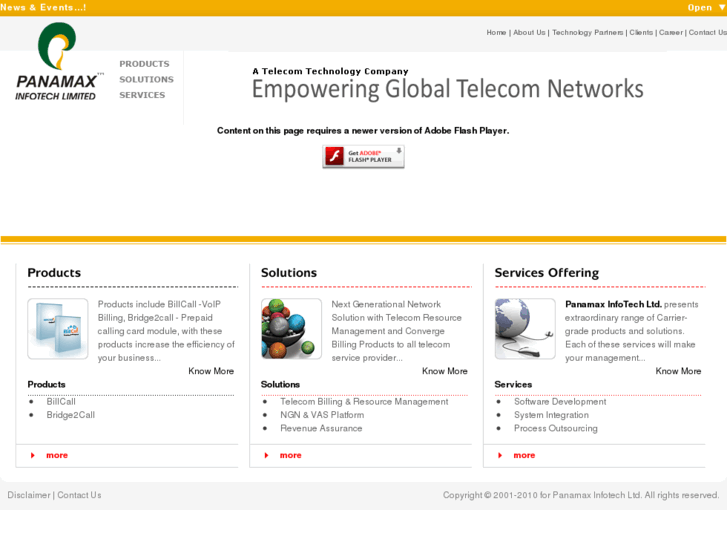
Task: Click the Get Adobe Flash Player badge
Action: tap(364, 156)
